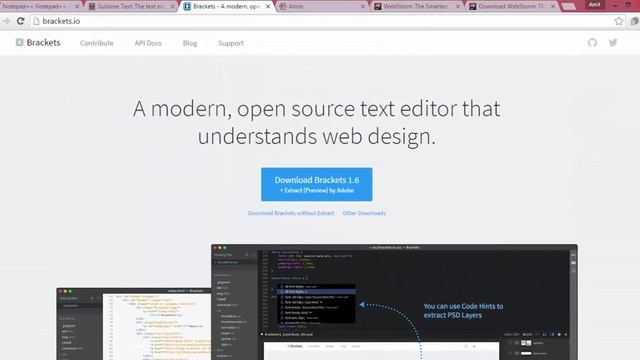
Task: Close the Download WebStorm tab
Action: (553, 7)
